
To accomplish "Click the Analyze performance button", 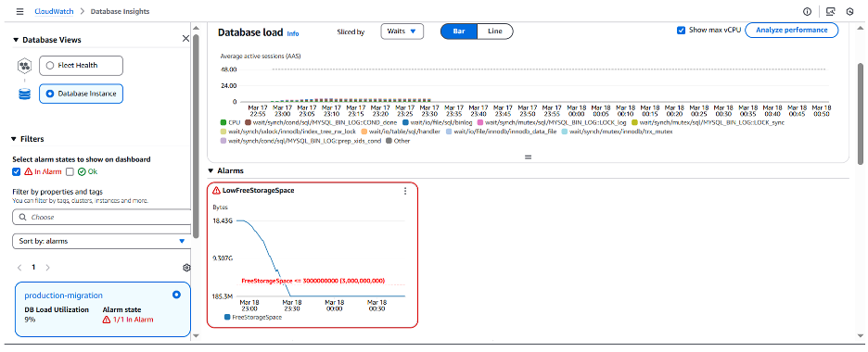I will [792, 30].
